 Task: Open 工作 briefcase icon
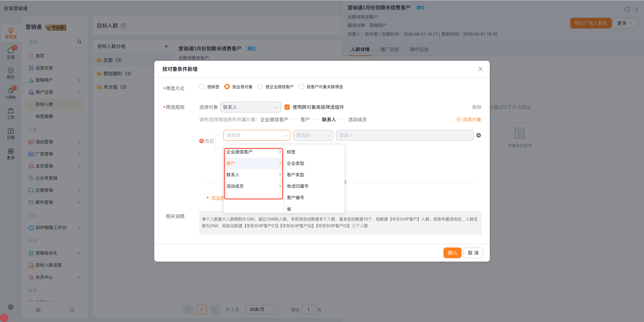click(x=11, y=113)
